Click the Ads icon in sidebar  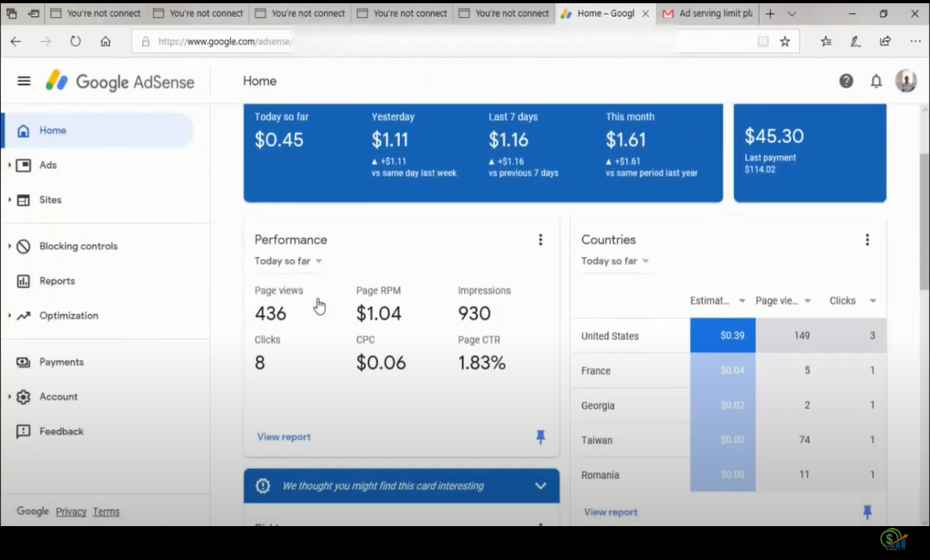[23, 165]
